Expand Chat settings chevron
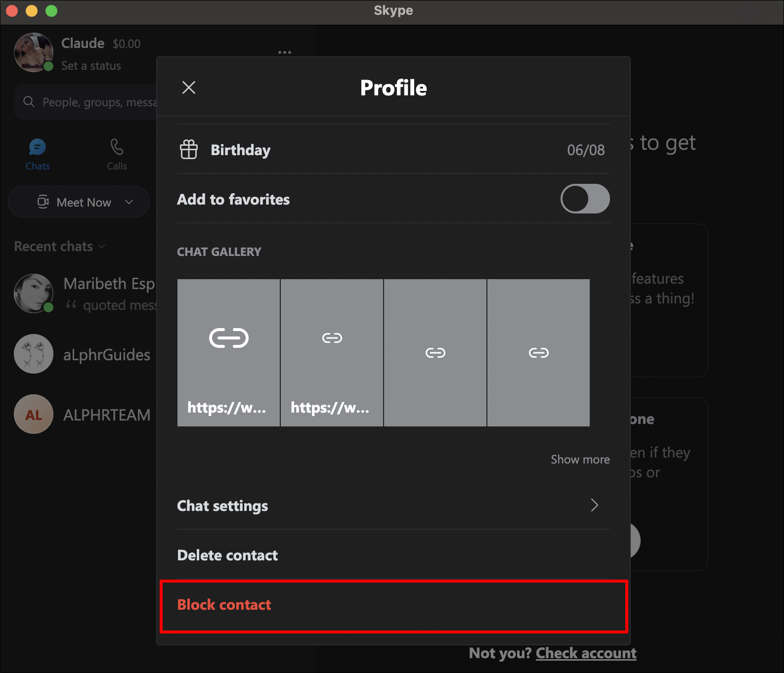784x673 pixels. click(594, 505)
